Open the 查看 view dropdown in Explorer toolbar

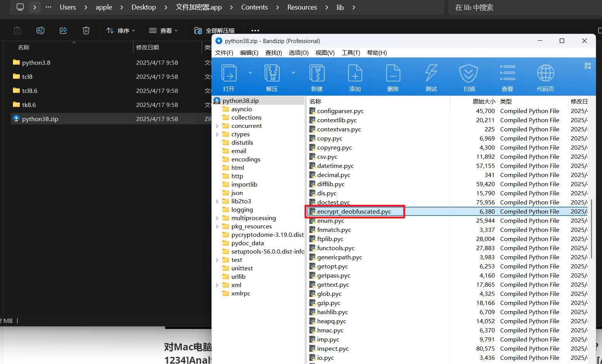(x=163, y=30)
